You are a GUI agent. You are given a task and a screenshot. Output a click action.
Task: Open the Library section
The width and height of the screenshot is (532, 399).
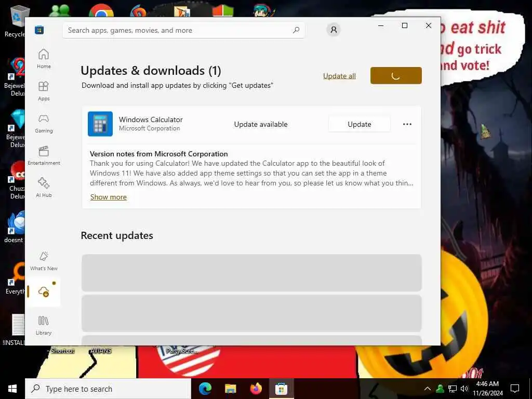pos(44,325)
